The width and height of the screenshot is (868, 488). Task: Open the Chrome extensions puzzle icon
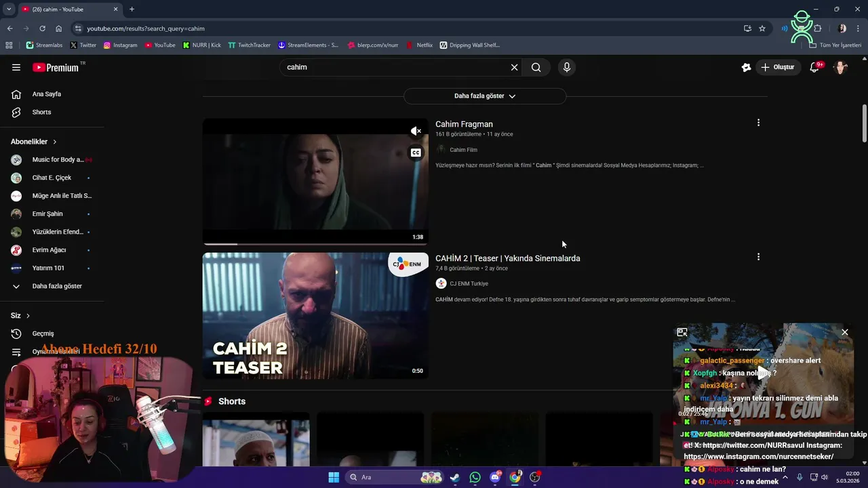coord(817,28)
